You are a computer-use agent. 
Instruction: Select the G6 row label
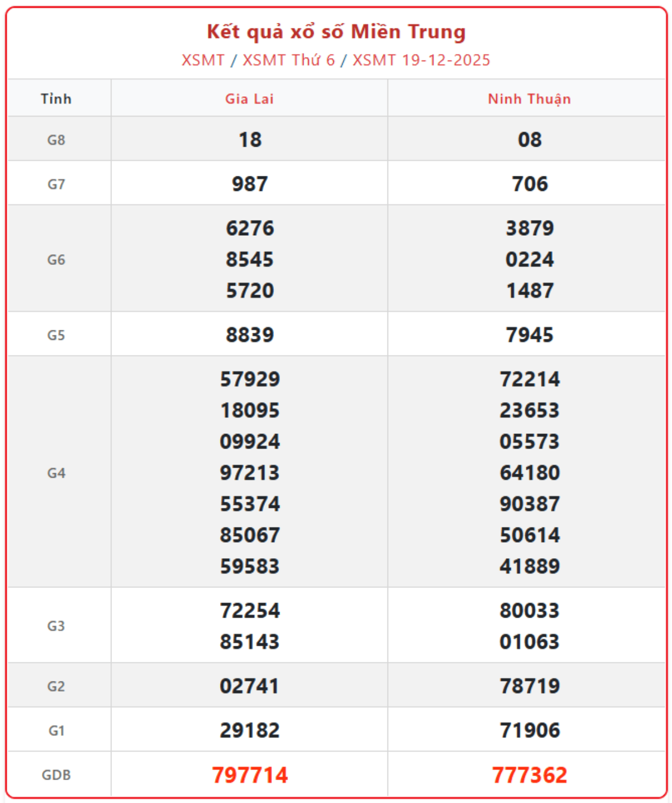click(x=56, y=260)
